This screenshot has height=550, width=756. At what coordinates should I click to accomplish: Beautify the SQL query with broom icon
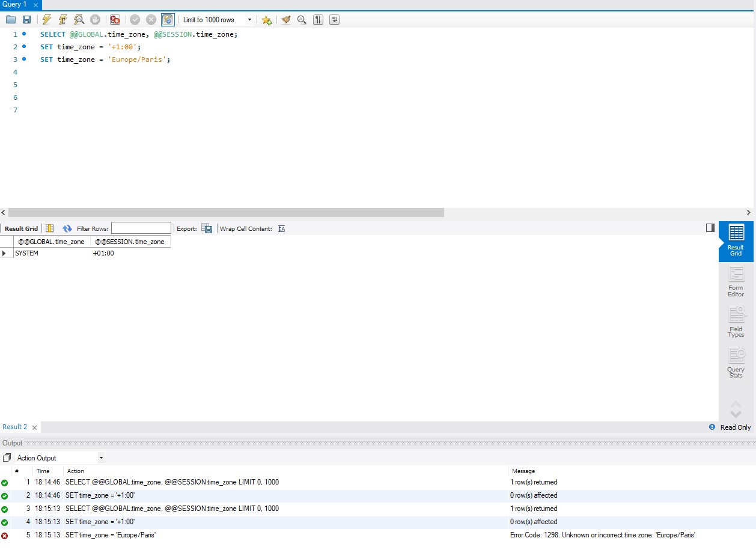pos(285,19)
